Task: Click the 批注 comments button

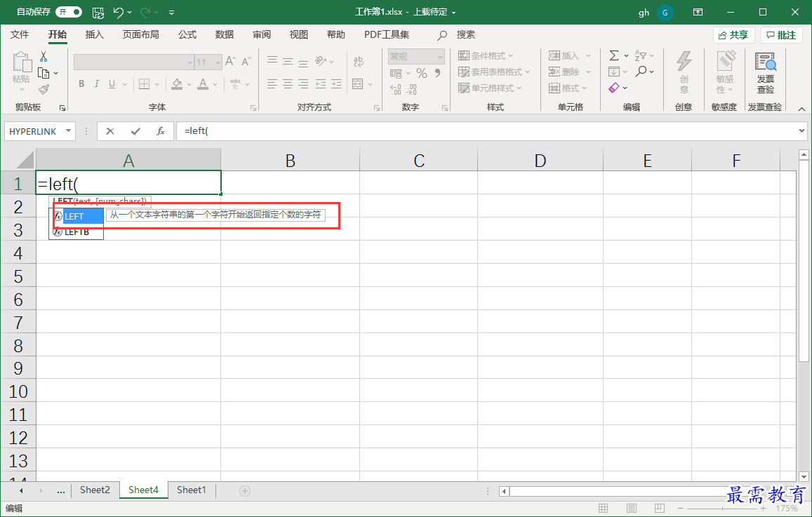Action: (781, 35)
